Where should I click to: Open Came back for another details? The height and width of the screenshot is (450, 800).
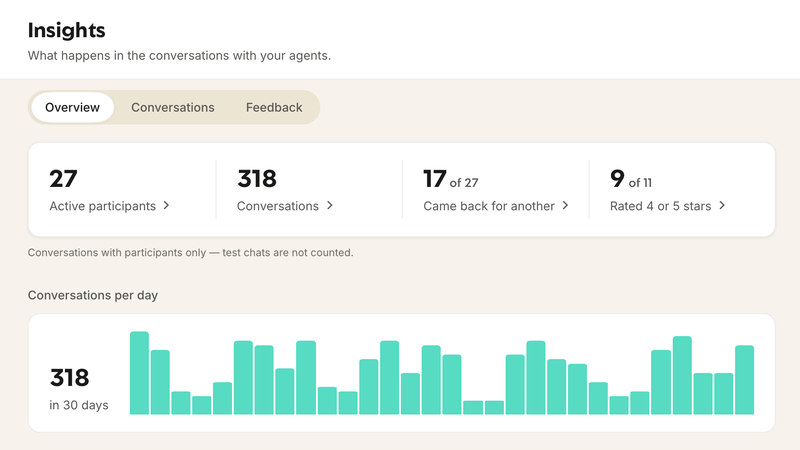click(496, 206)
